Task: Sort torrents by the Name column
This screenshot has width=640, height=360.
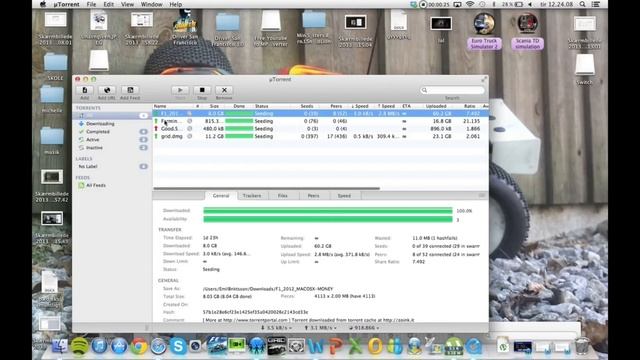Action: pos(160,106)
